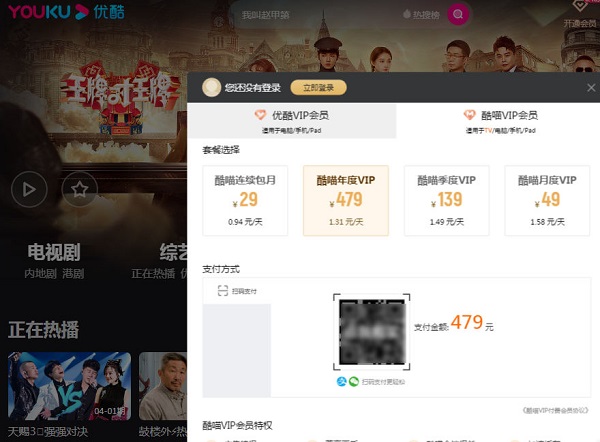Click the Alipay payment icon
The image size is (600, 442).
coord(341,382)
